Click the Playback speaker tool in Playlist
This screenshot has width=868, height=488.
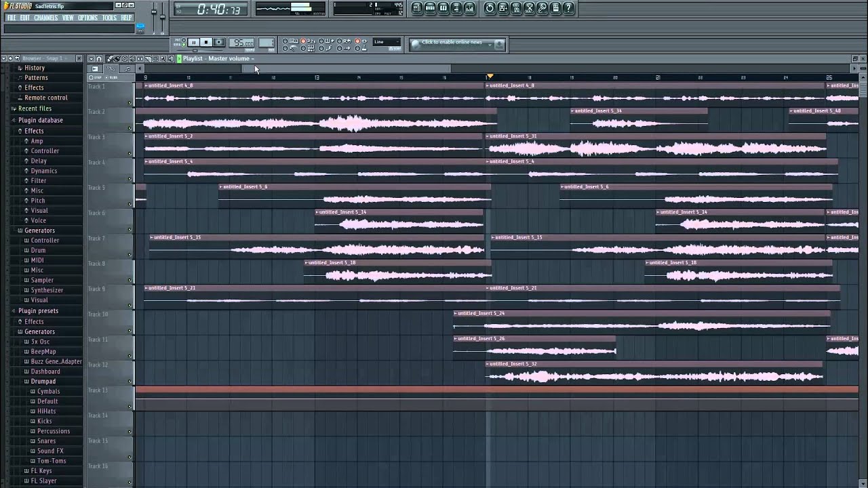tap(171, 59)
